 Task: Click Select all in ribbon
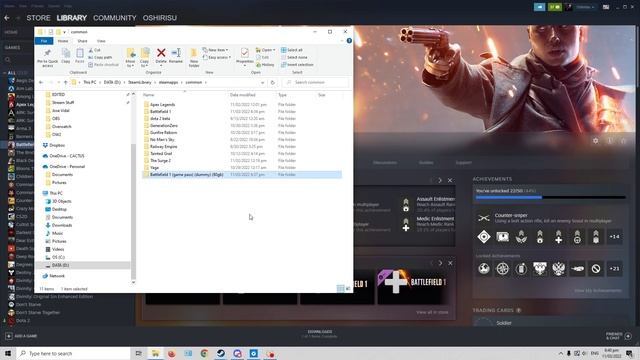pos(292,50)
